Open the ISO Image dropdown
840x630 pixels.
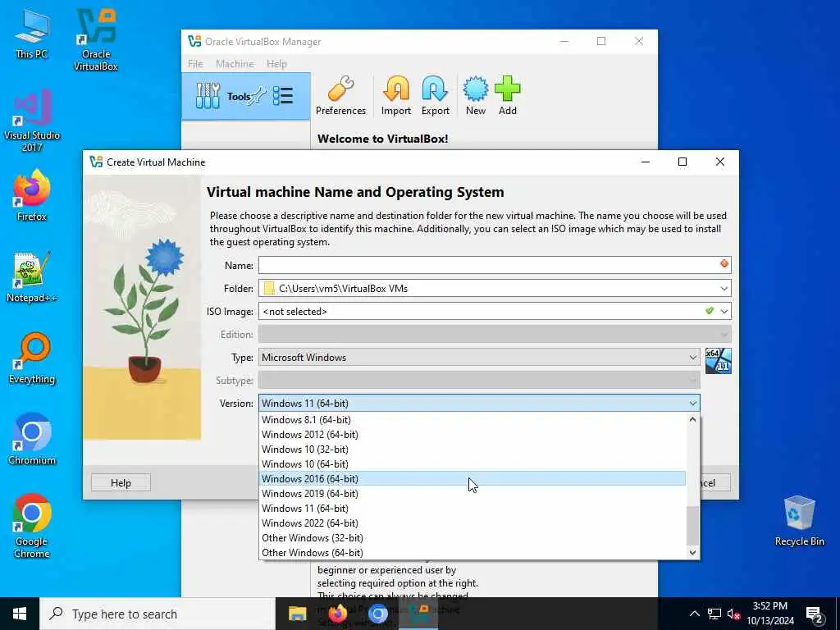click(724, 311)
